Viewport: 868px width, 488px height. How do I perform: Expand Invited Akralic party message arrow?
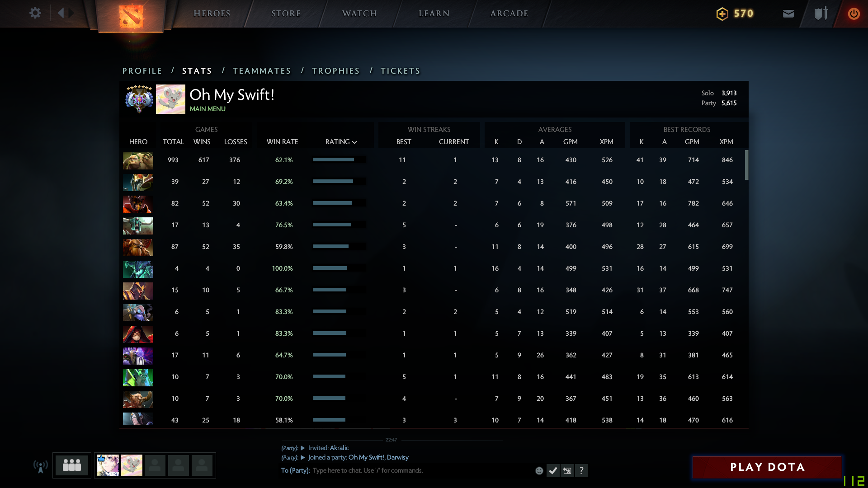point(303,448)
